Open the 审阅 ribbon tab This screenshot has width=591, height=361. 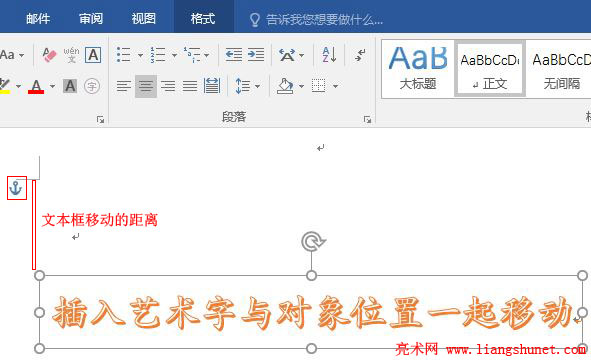pos(91,18)
